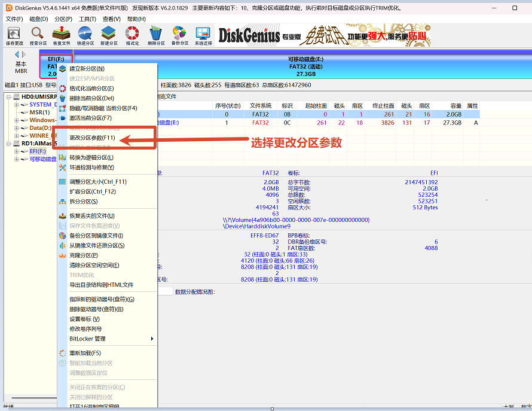The width and height of the screenshot is (532, 411).
Task: Open the 分区(P) menu
Action: point(63,19)
